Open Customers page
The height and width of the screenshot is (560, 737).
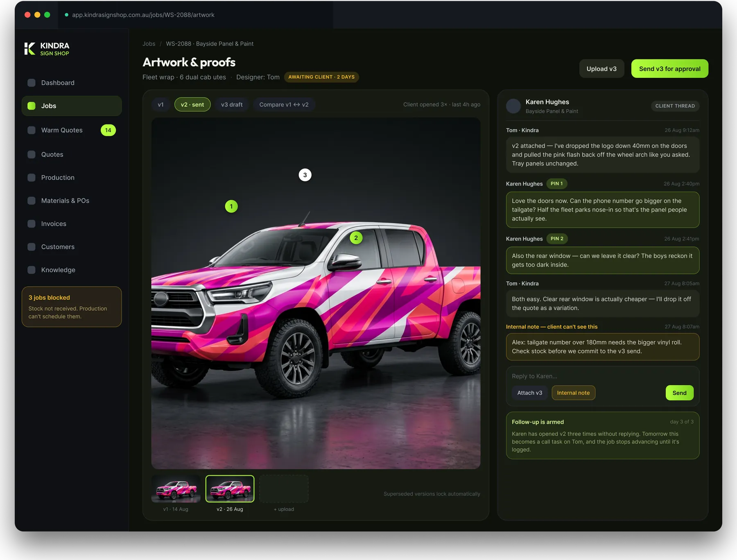72,247
